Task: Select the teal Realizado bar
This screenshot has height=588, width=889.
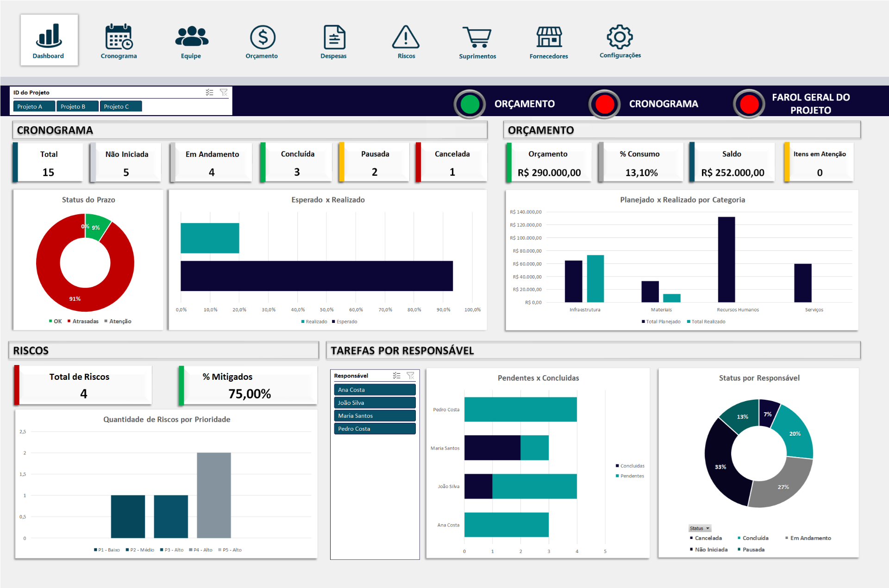Action: click(210, 238)
